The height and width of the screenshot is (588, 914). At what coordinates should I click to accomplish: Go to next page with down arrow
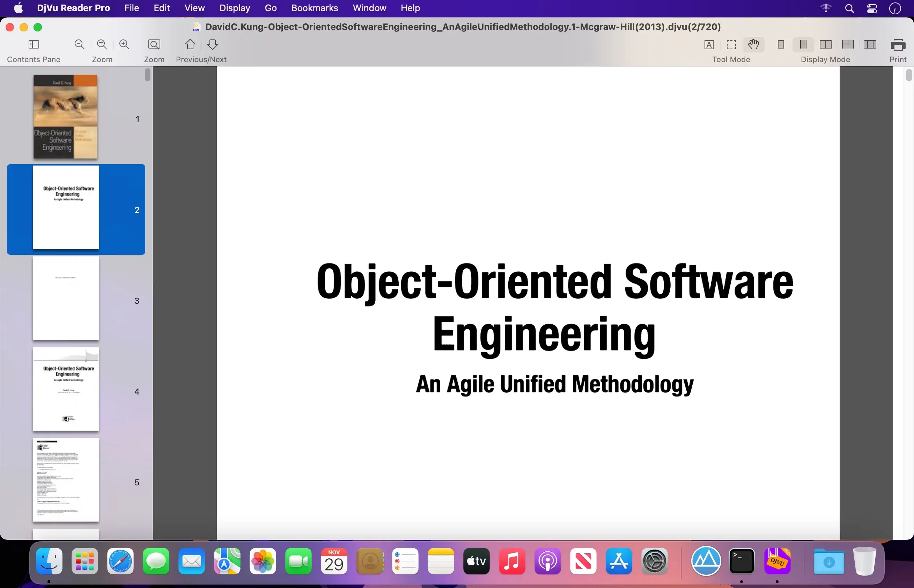(213, 45)
